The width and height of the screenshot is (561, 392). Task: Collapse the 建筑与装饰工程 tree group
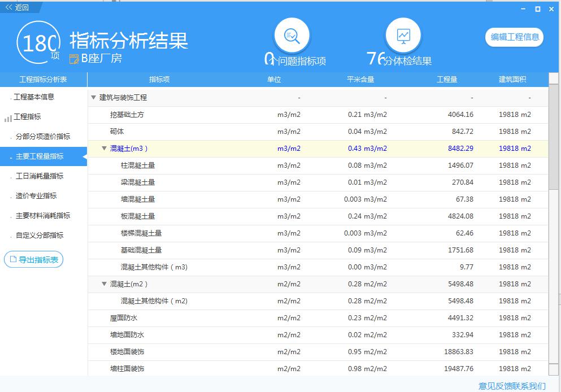coord(94,98)
